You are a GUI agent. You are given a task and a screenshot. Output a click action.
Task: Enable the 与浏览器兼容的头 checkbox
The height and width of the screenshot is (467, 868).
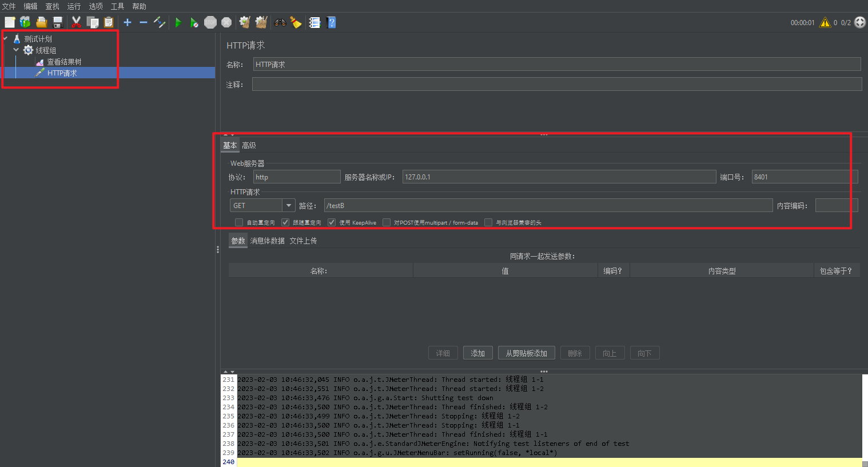point(488,222)
